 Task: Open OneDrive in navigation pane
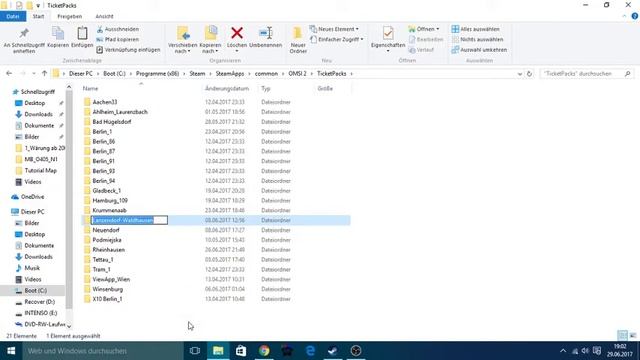pos(32,197)
